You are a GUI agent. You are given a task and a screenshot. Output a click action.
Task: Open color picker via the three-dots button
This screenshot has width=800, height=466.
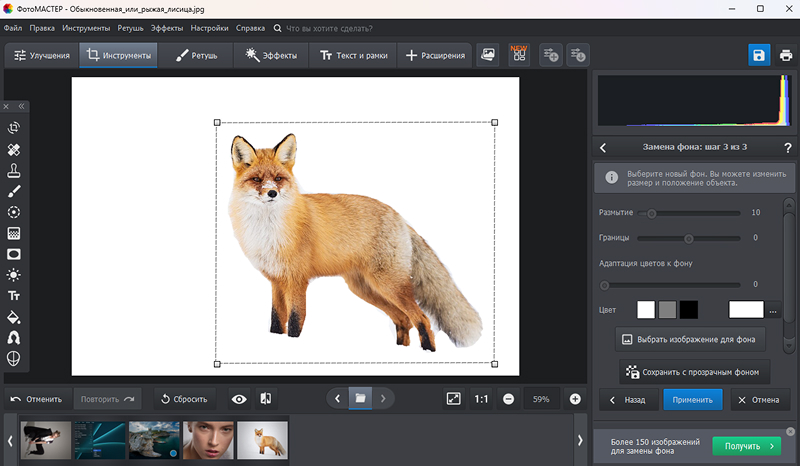[773, 310]
